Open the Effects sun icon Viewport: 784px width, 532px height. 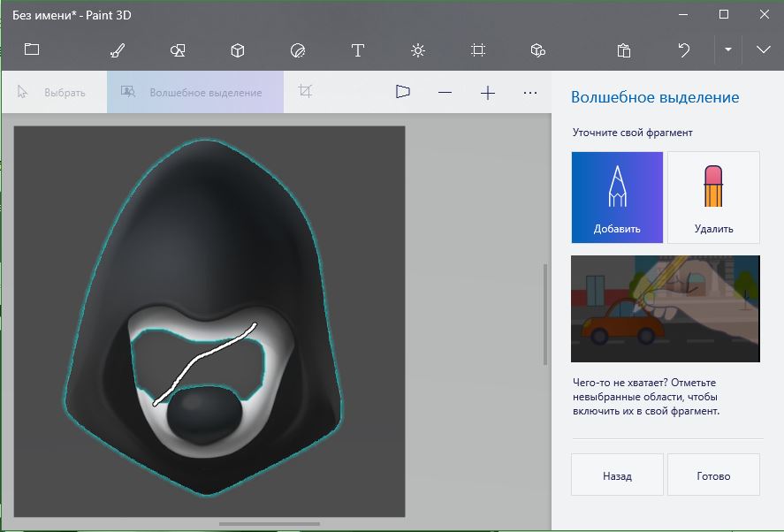(x=418, y=50)
